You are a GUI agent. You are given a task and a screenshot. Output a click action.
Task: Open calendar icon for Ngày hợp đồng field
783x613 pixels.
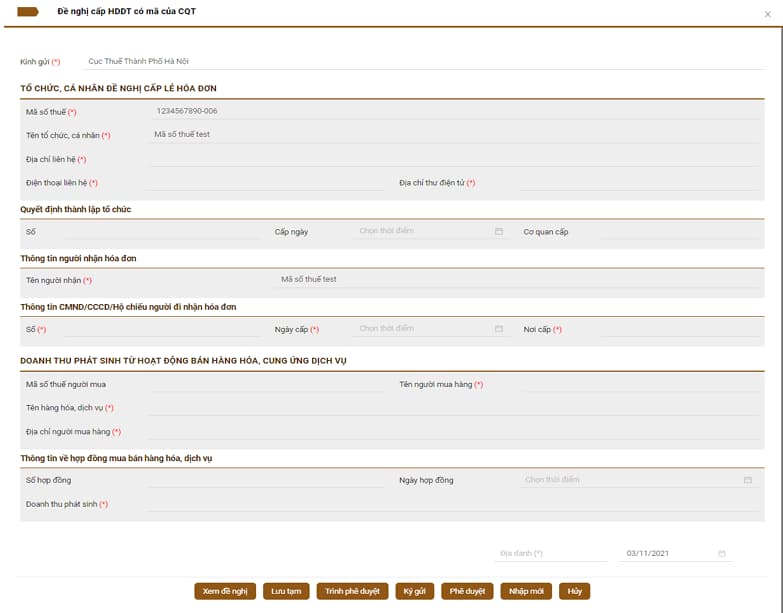click(x=748, y=480)
